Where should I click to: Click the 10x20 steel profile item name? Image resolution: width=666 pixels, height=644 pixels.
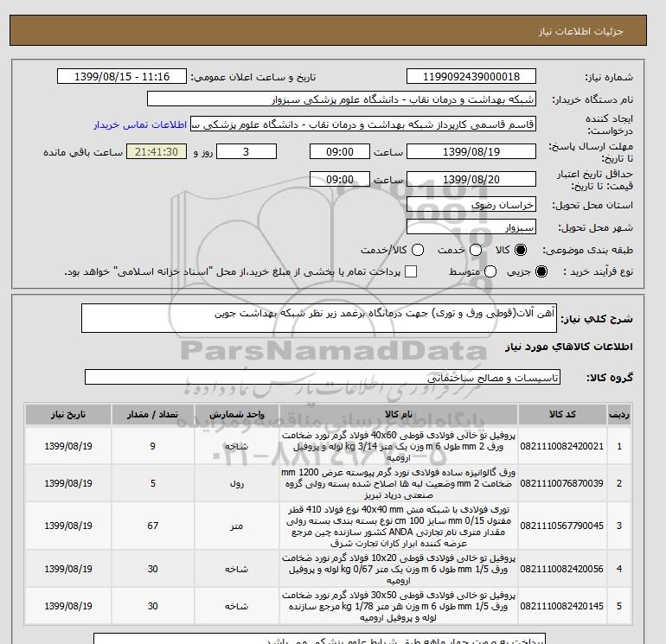click(x=399, y=570)
